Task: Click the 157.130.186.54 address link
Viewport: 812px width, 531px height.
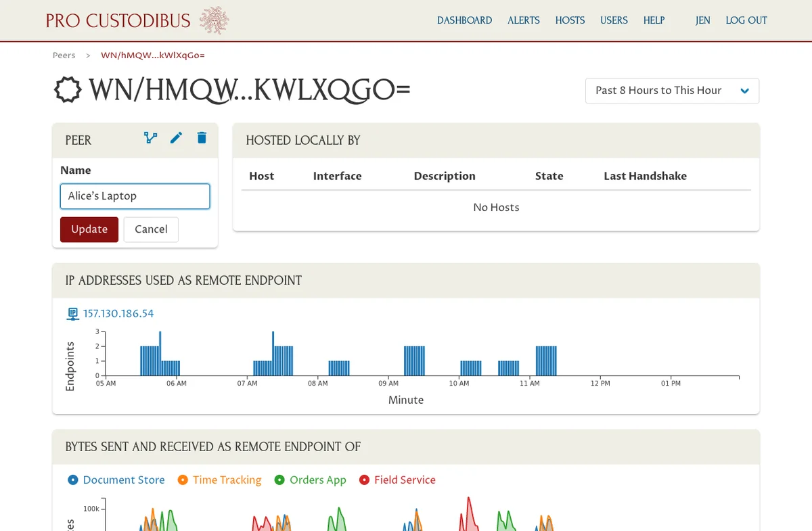Action: coord(119,313)
